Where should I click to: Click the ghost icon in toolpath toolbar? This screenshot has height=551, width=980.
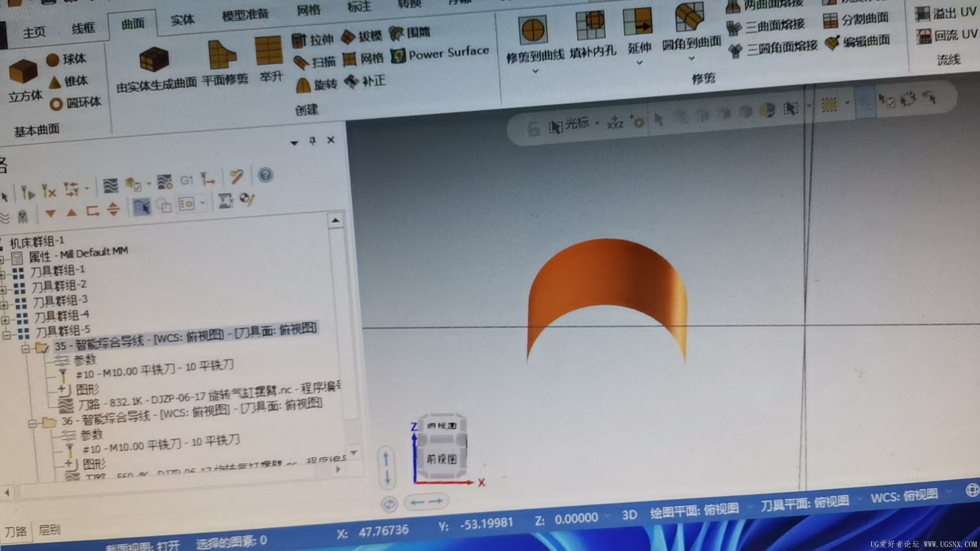point(22,216)
